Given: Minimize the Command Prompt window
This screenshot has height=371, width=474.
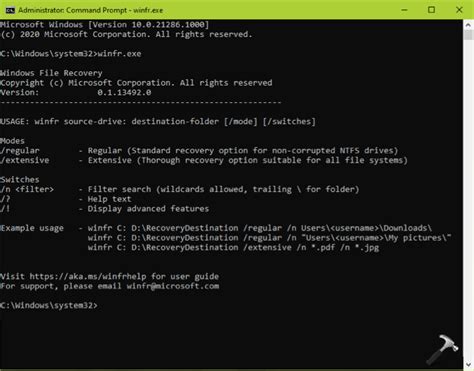Looking at the screenshot, I should click(404, 10).
